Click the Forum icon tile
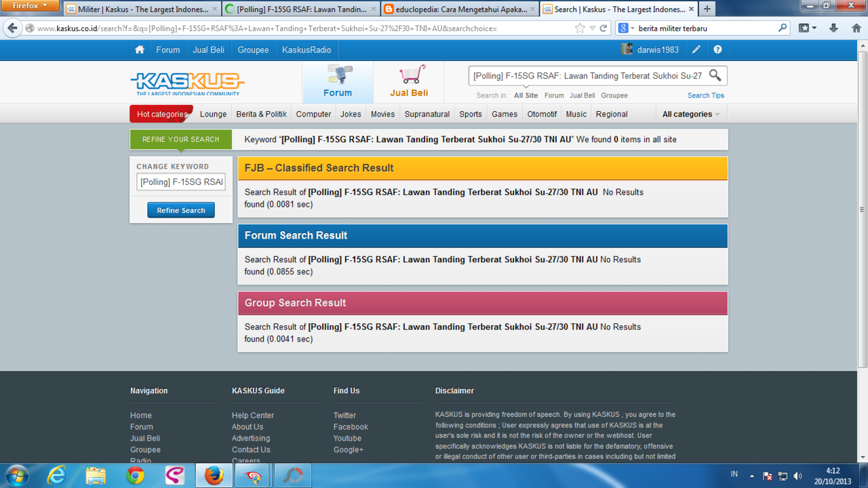Viewport: 868px width, 488px height. point(338,82)
